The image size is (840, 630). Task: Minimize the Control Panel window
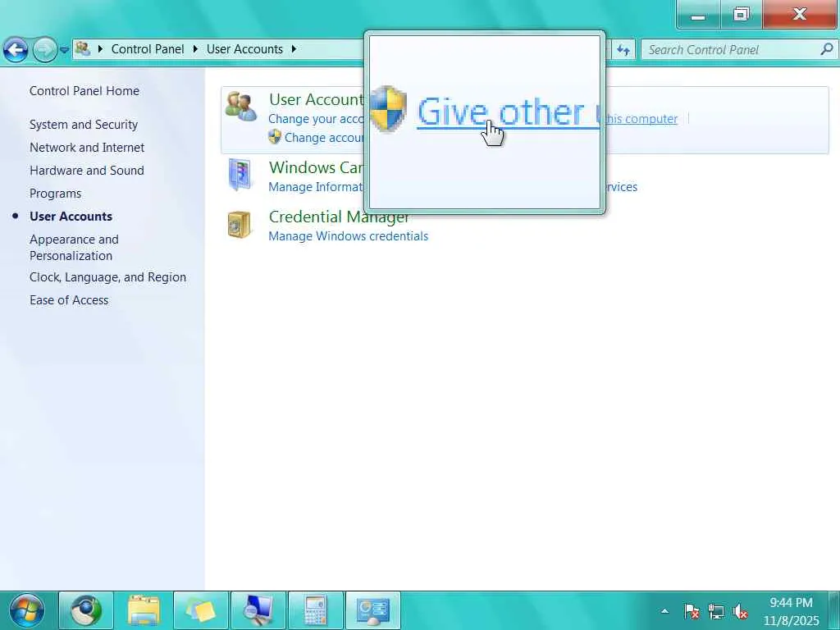point(698,14)
